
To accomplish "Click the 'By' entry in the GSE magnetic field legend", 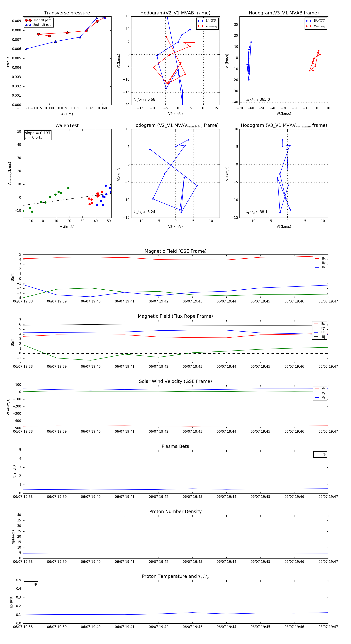I will 320,263.
